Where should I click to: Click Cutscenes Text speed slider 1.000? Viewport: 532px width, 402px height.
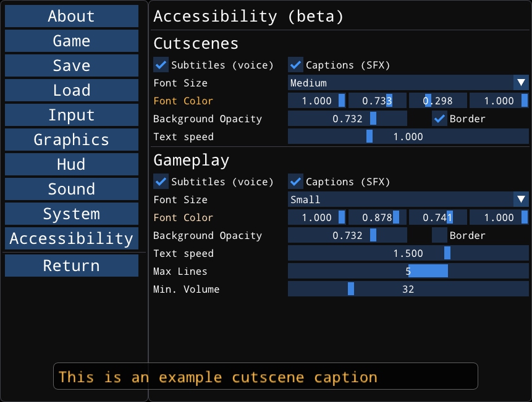(408, 136)
